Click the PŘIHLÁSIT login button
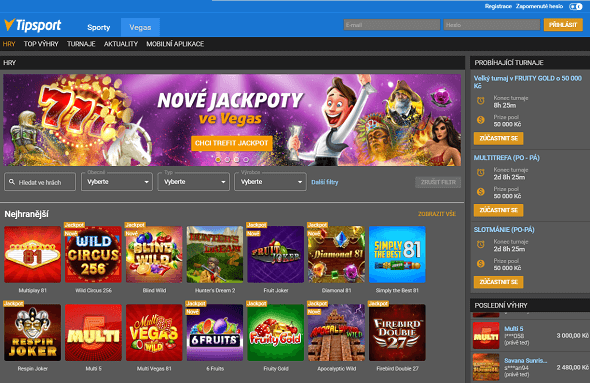The image size is (590, 383). click(x=563, y=25)
